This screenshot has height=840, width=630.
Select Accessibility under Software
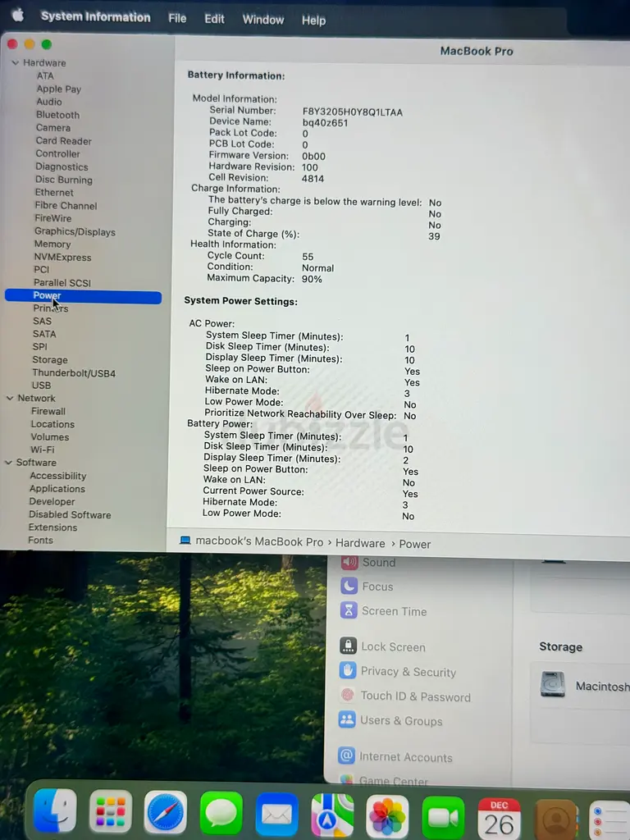(58, 476)
